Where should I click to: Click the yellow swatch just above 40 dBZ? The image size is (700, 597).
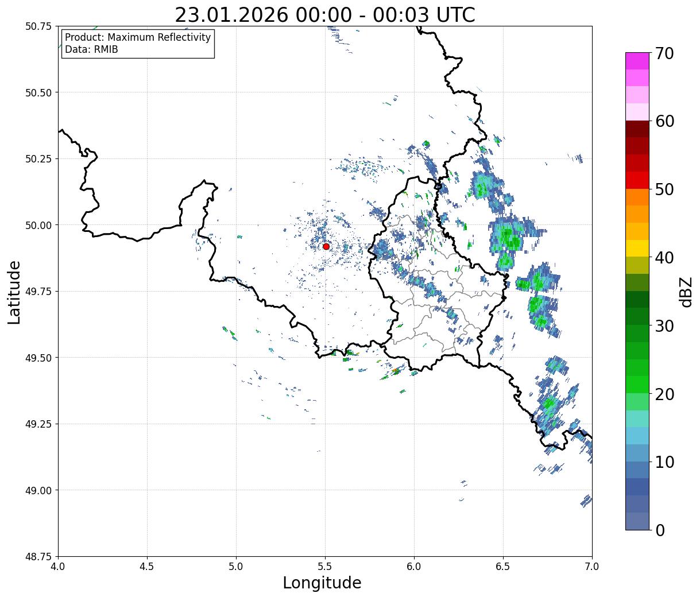click(637, 248)
